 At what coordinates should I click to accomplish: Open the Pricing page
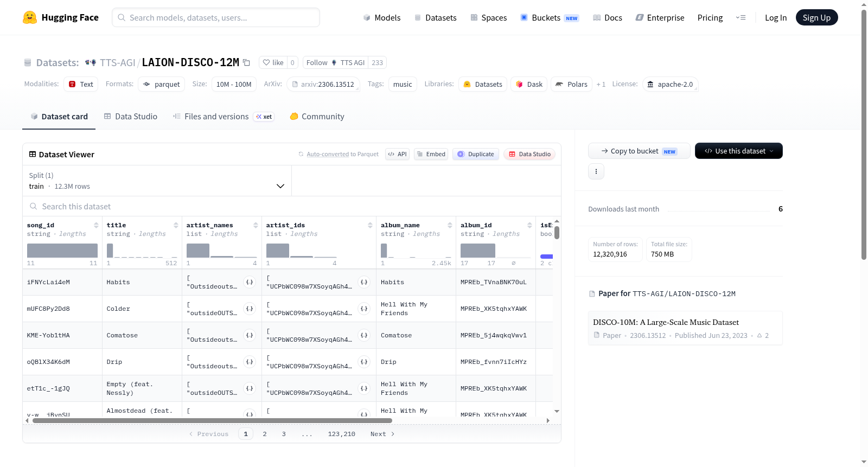(710, 17)
